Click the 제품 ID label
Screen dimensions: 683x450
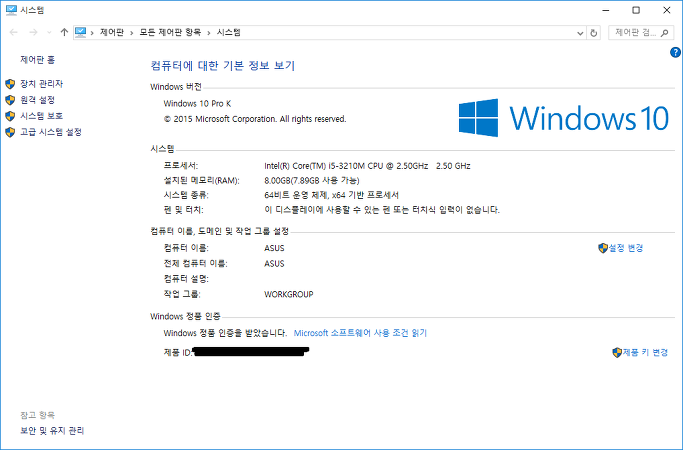(177, 352)
